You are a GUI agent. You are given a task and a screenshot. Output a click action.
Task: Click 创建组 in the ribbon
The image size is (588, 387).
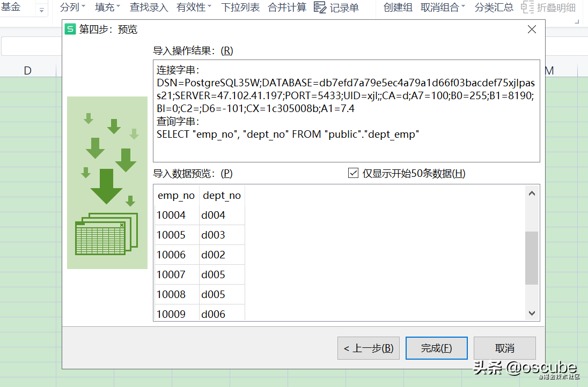(398, 7)
